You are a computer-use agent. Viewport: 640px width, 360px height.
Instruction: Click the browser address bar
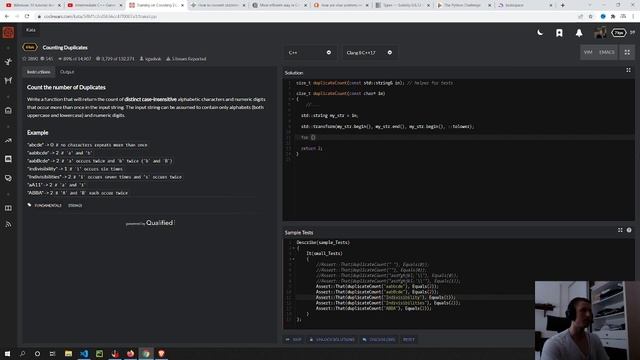tap(306, 16)
